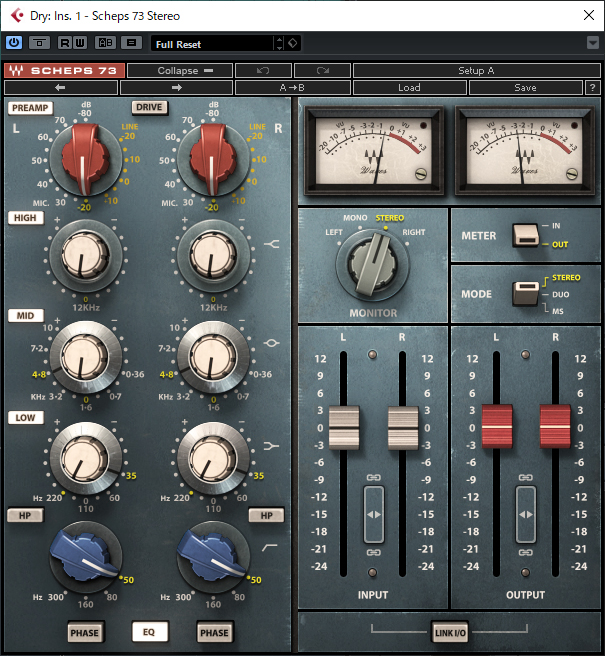Click the undo arrow button
This screenshot has height=656, width=605.
263,71
